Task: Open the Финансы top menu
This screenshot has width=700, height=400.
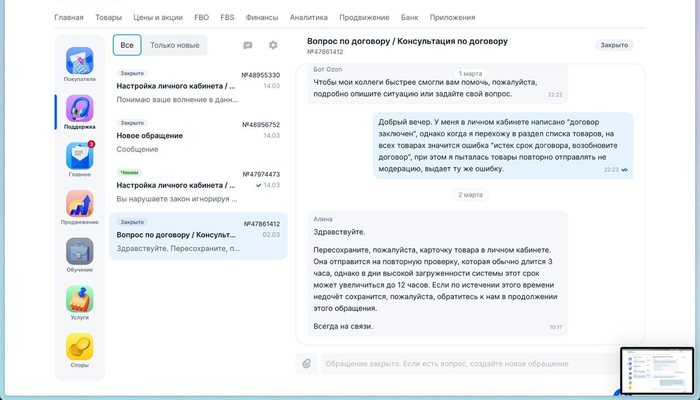Action: [x=262, y=18]
